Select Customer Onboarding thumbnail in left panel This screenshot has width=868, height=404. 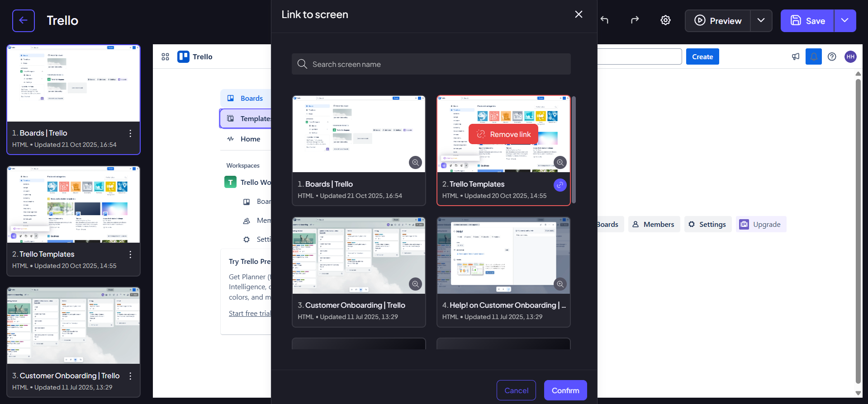point(73,326)
